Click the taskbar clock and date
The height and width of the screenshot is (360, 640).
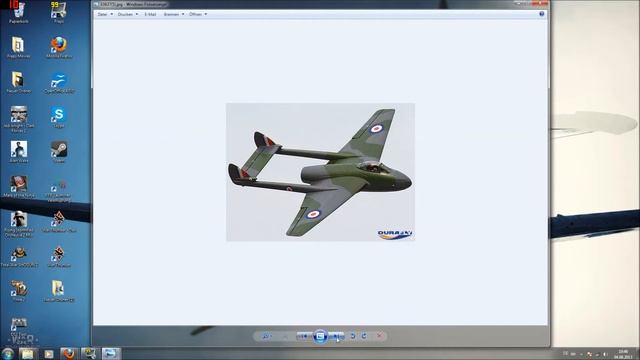[623, 354]
